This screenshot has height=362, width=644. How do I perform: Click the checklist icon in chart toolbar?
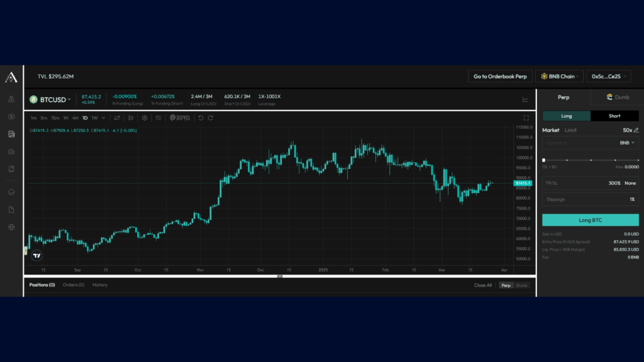(x=158, y=118)
